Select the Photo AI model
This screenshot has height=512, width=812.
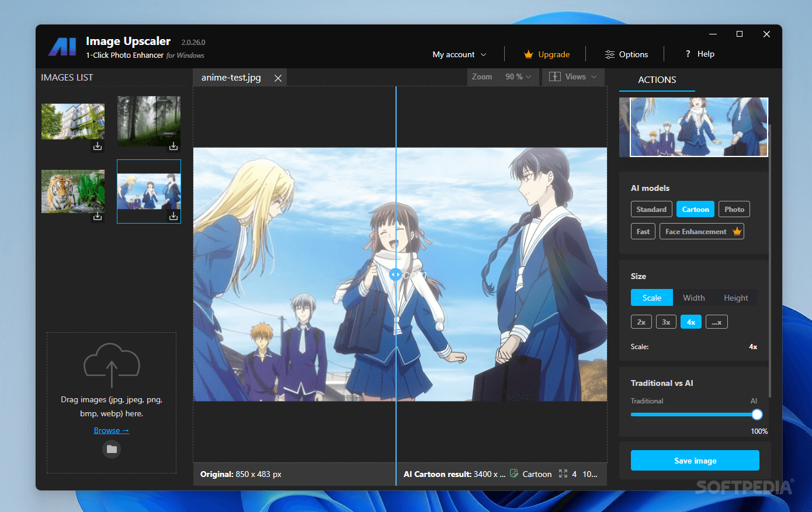[734, 209]
